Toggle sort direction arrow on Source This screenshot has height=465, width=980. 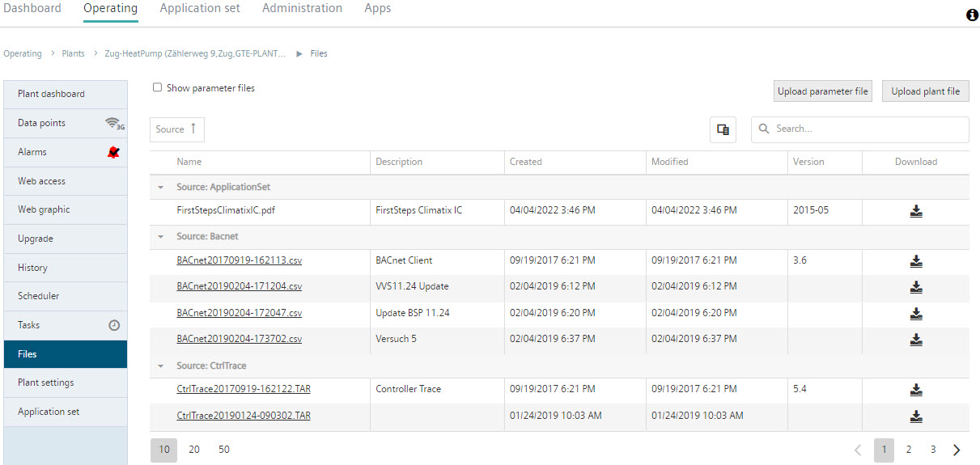(193, 129)
